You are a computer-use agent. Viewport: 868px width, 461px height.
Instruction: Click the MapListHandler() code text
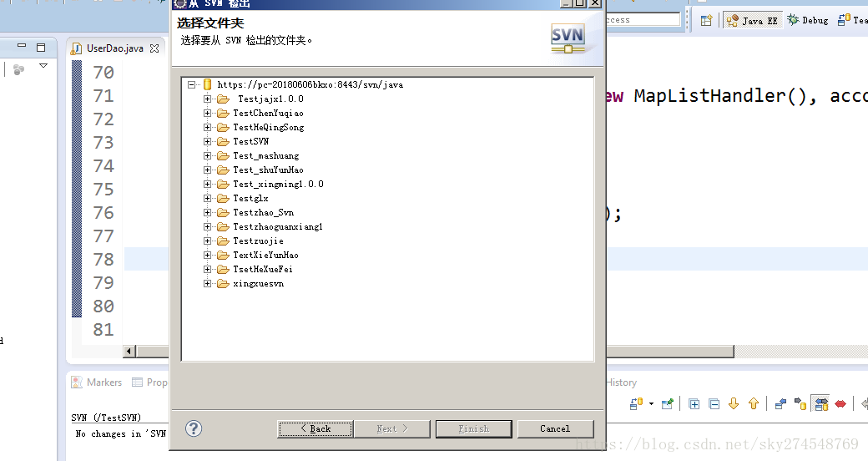(719, 96)
